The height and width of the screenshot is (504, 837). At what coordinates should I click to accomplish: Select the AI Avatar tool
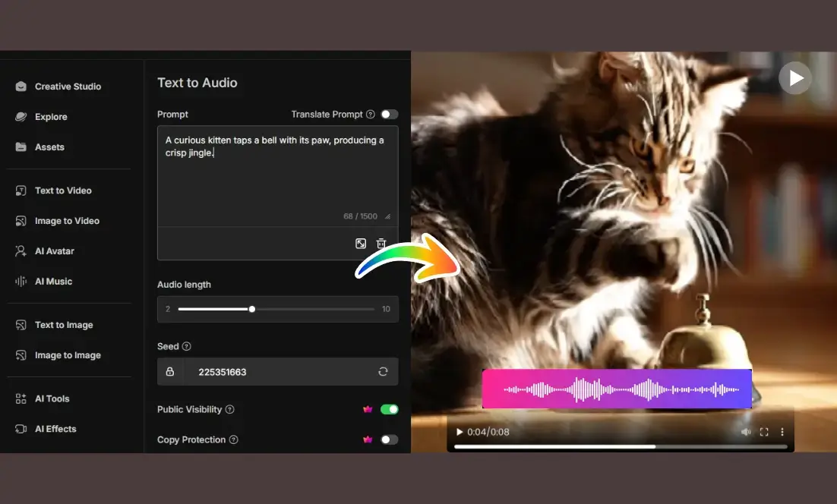[54, 250]
